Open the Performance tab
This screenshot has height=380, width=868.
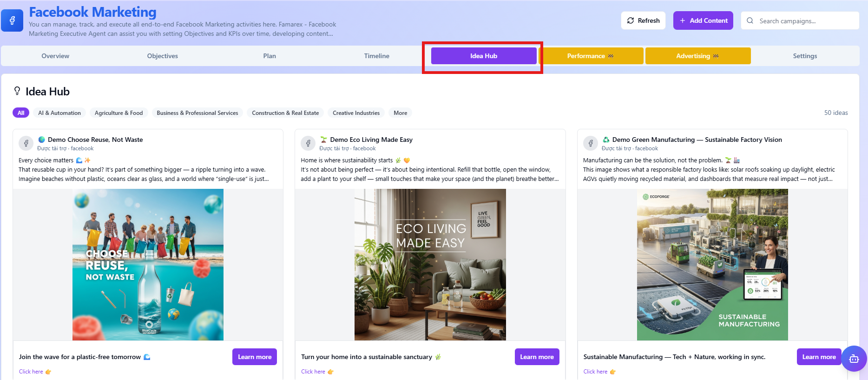tap(590, 56)
